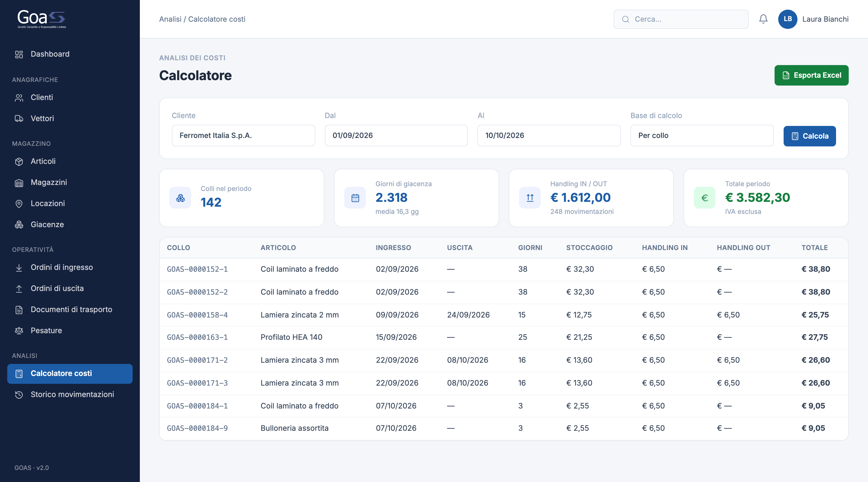Open Storico movimentazioni menu item
This screenshot has height=482, width=868.
point(70,395)
